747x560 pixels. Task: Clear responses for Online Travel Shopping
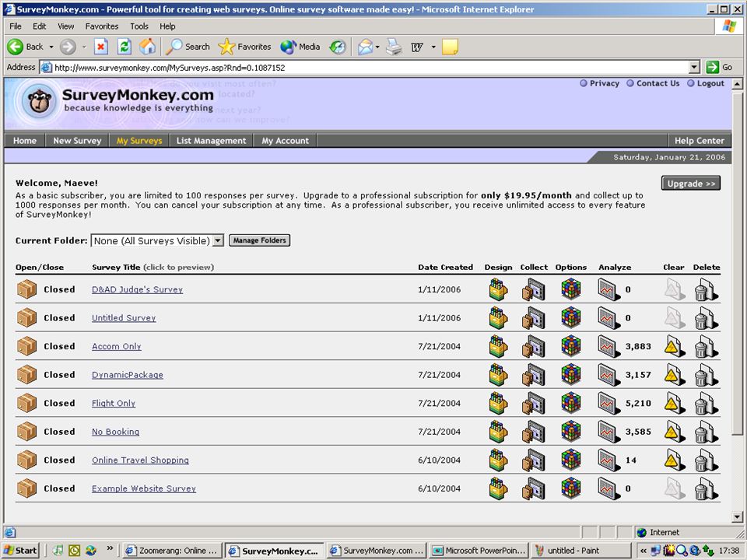pyautogui.click(x=675, y=460)
